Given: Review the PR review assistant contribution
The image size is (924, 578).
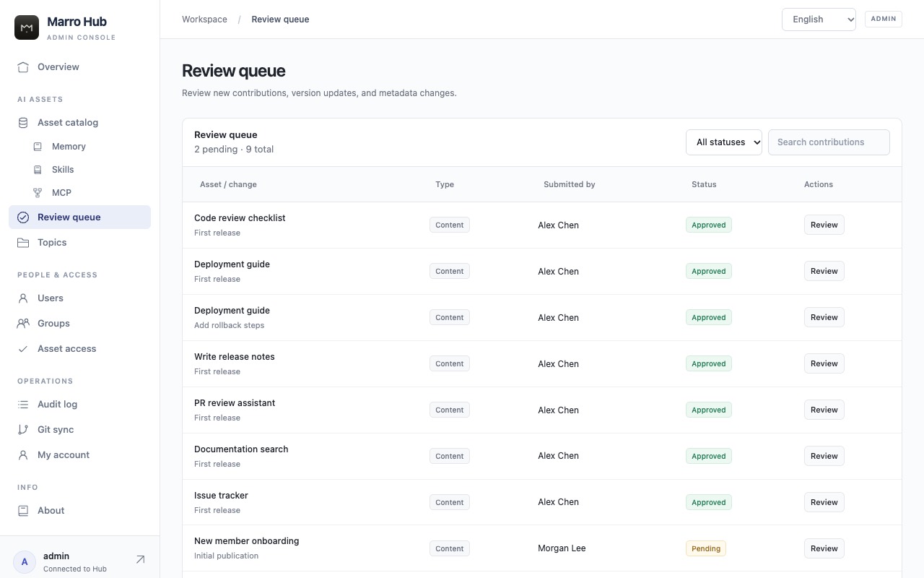Looking at the screenshot, I should 824,410.
